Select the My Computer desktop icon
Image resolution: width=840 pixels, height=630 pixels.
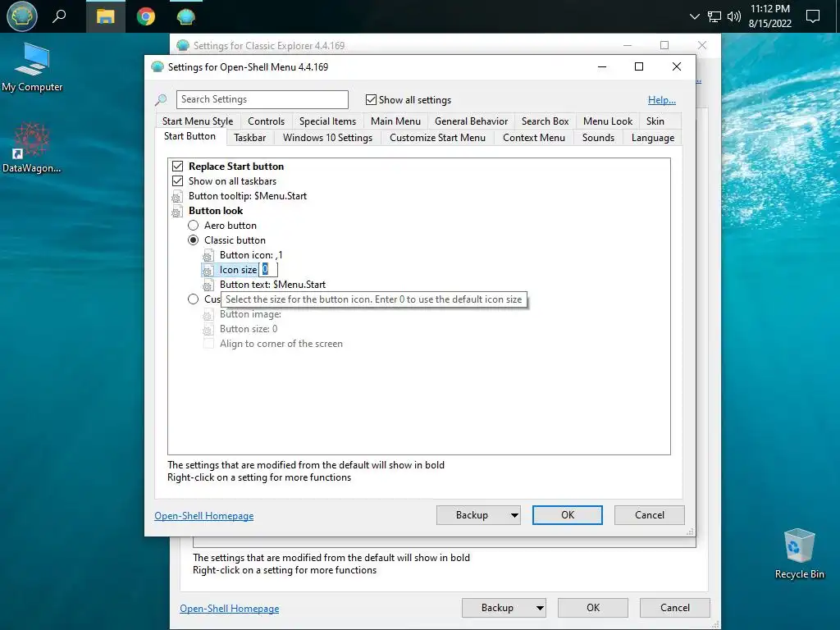tap(32, 67)
